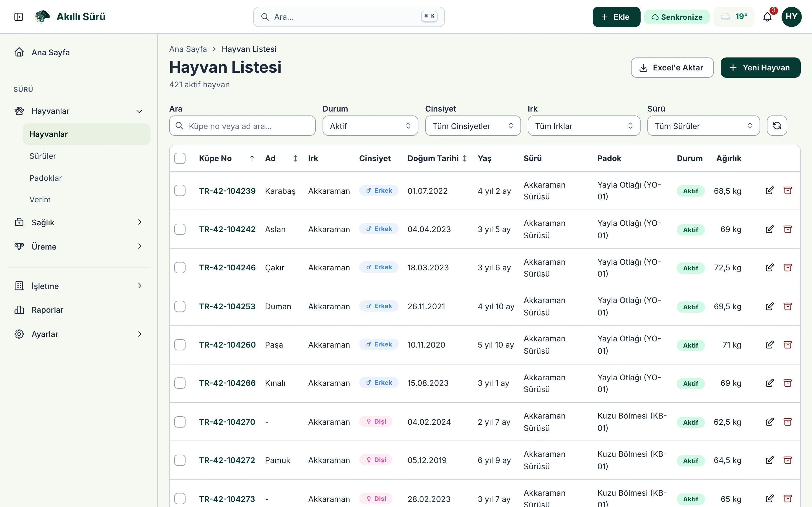
Task: Focus the Küpe no veya ad search field
Action: coord(242,126)
